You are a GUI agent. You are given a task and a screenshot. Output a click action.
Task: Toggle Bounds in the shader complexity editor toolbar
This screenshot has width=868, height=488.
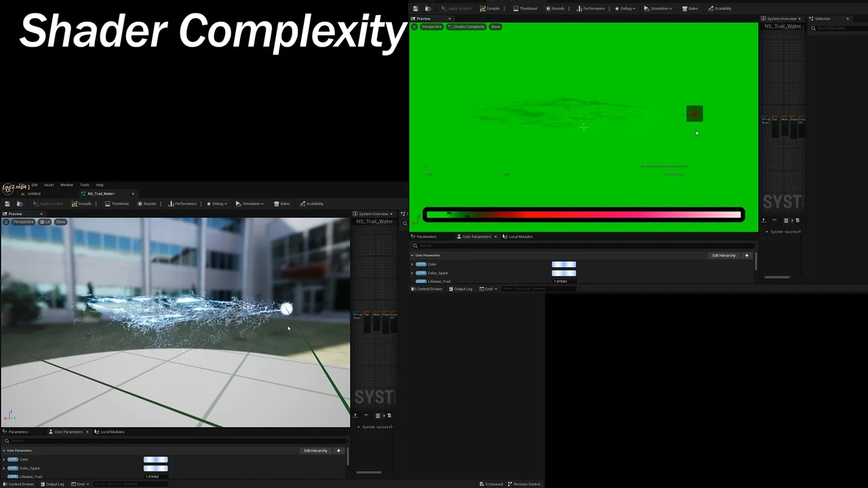[x=554, y=8]
